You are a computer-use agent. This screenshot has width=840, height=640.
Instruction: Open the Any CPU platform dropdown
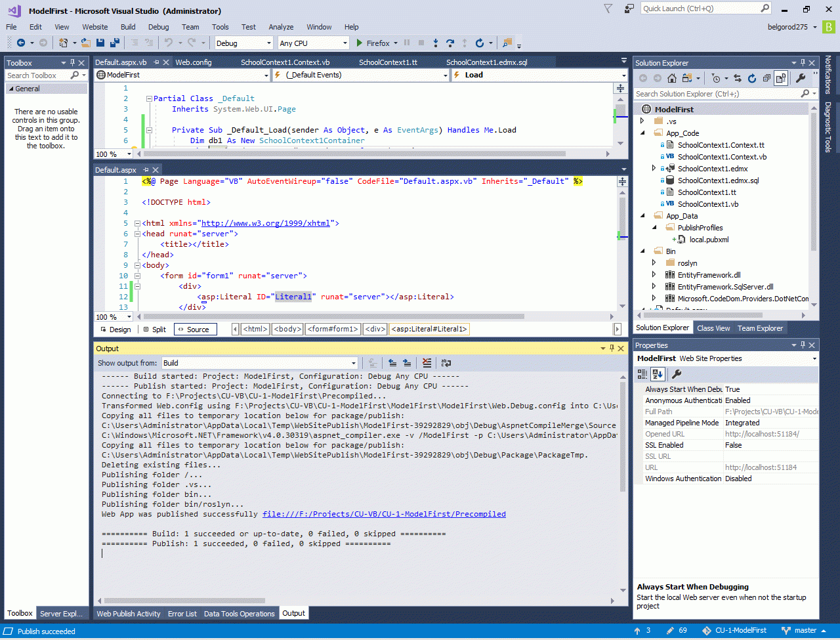click(x=314, y=43)
